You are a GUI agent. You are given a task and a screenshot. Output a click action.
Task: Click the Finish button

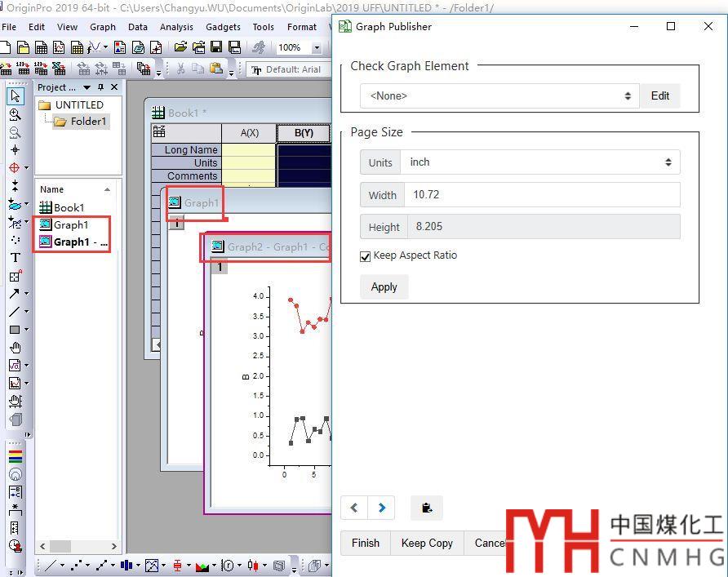[x=365, y=543]
